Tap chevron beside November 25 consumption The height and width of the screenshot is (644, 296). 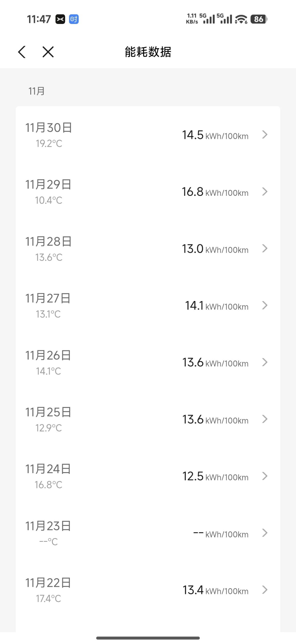click(265, 419)
